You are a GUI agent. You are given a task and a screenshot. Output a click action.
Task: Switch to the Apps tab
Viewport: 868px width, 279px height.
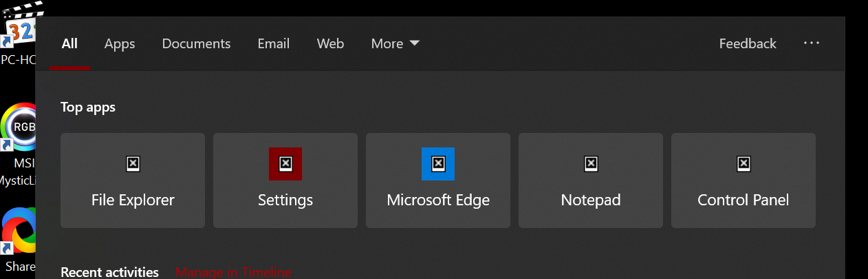(120, 43)
